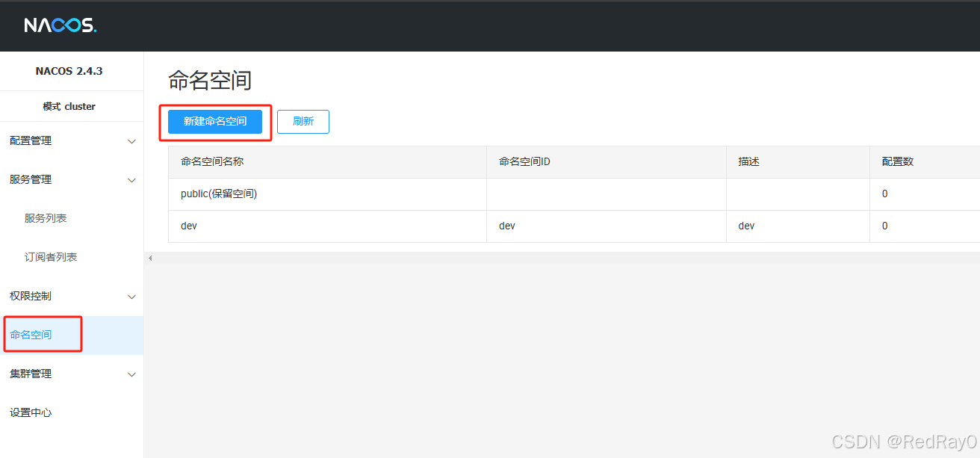Open 服务列表 in the sidebar
This screenshot has height=458, width=980.
46,218
